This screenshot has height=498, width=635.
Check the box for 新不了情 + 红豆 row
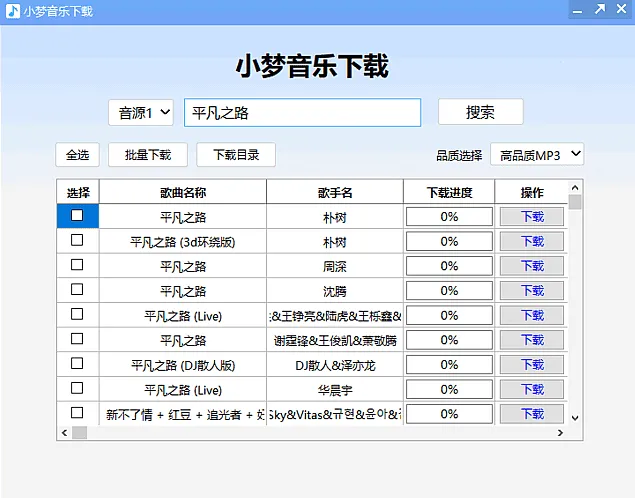pos(77,413)
